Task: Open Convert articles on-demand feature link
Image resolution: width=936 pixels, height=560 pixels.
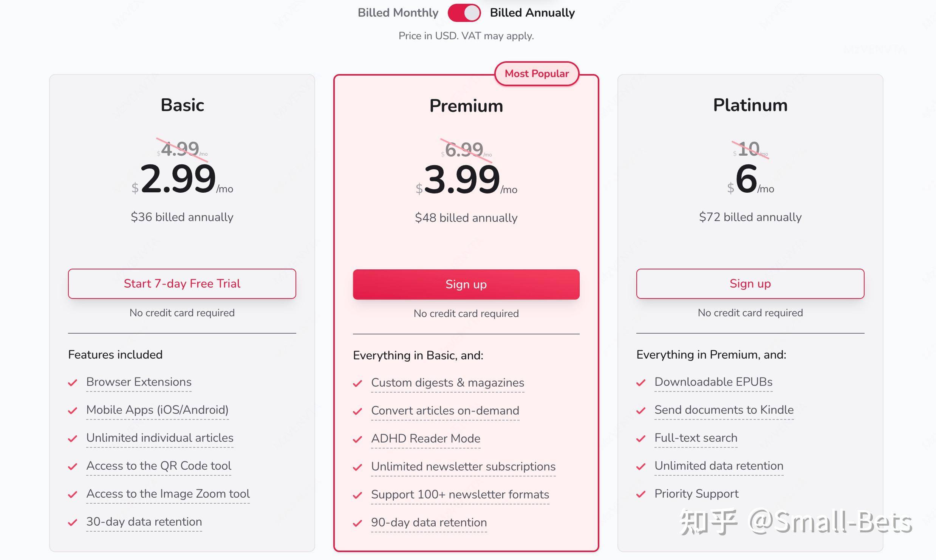Action: click(445, 411)
